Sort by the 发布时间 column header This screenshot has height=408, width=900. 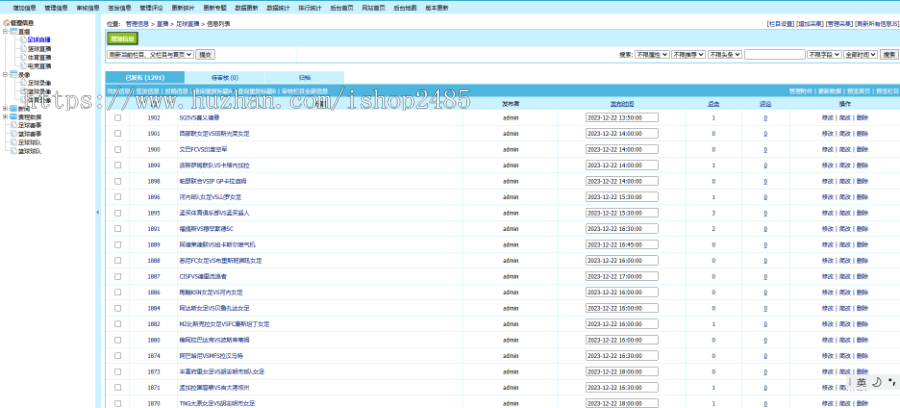(x=622, y=104)
